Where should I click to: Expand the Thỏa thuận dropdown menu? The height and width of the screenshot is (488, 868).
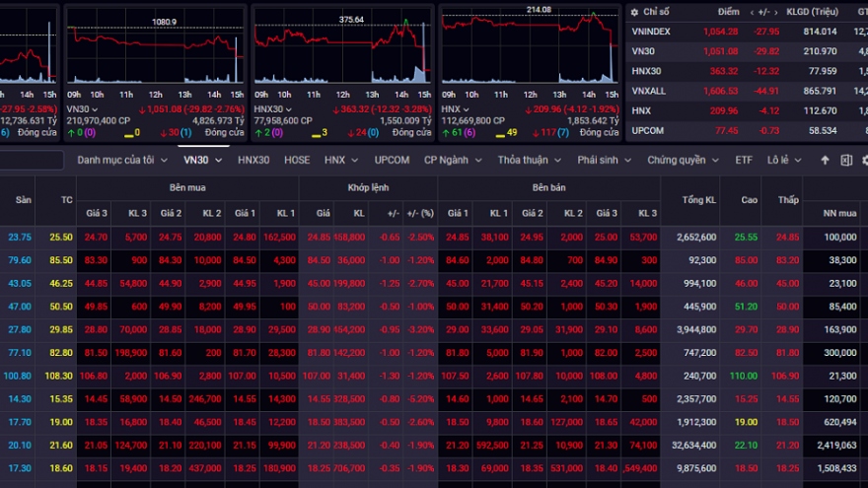531,160
